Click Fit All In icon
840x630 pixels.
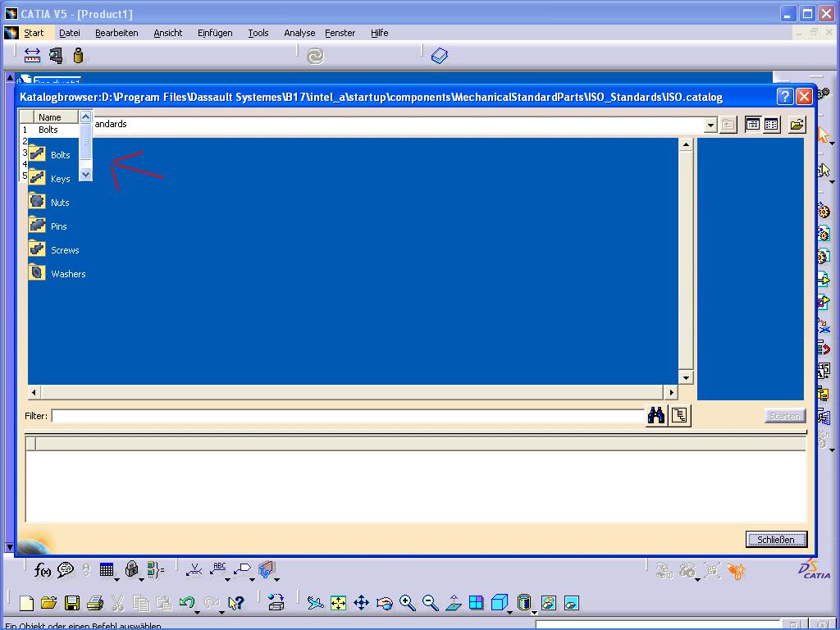tap(339, 603)
